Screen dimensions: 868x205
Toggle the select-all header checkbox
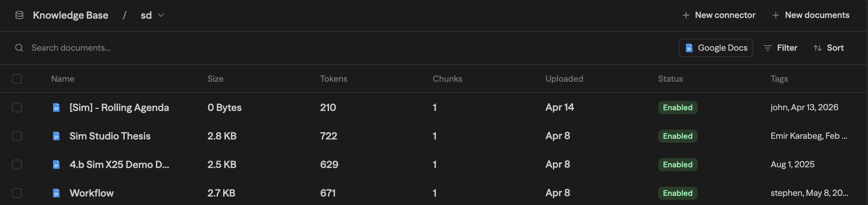[17, 79]
